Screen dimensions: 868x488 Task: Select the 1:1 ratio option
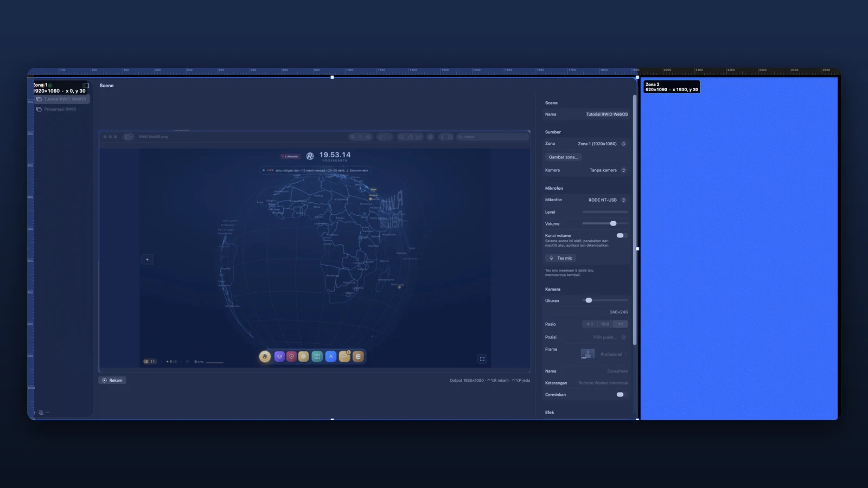[x=621, y=324]
